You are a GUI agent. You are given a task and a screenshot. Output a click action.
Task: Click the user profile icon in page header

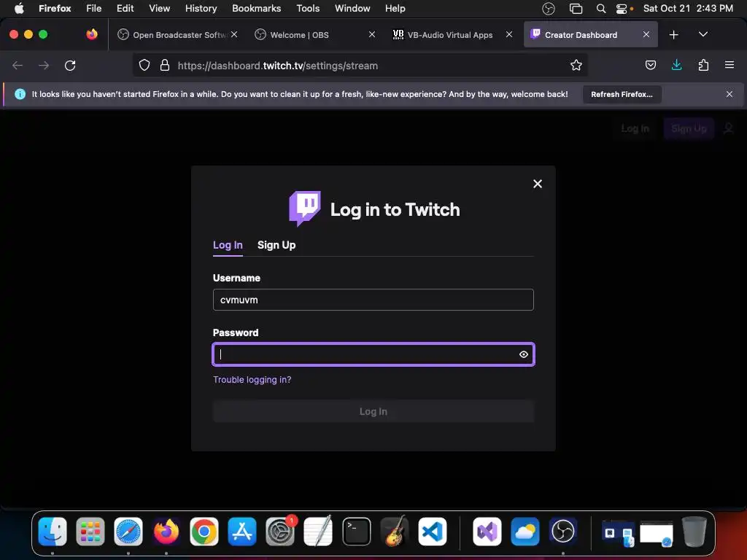click(x=729, y=128)
